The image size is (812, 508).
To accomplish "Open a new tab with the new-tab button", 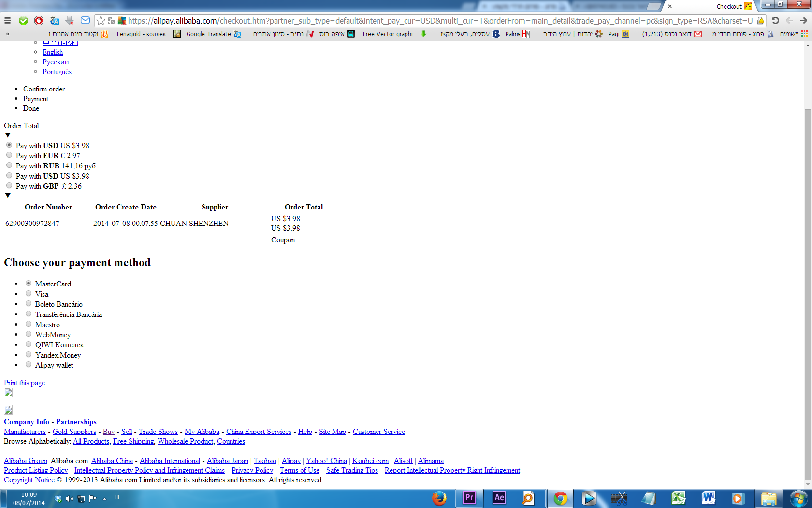I will click(x=653, y=6).
